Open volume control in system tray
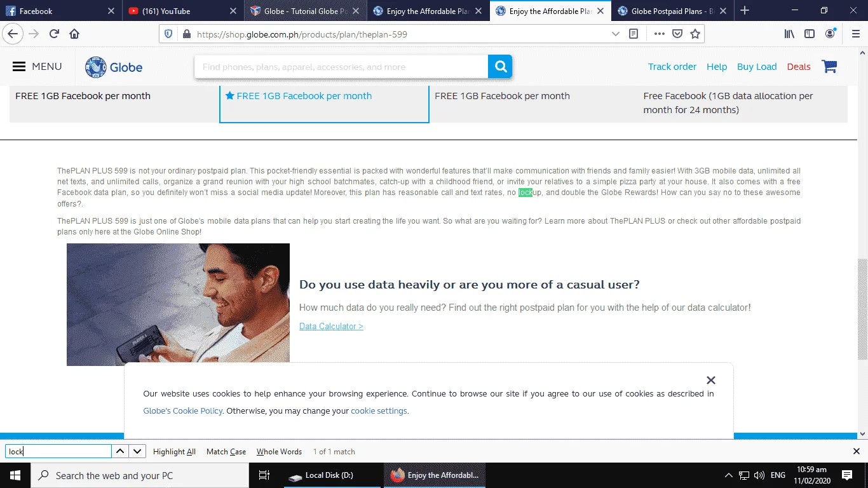 (x=759, y=475)
